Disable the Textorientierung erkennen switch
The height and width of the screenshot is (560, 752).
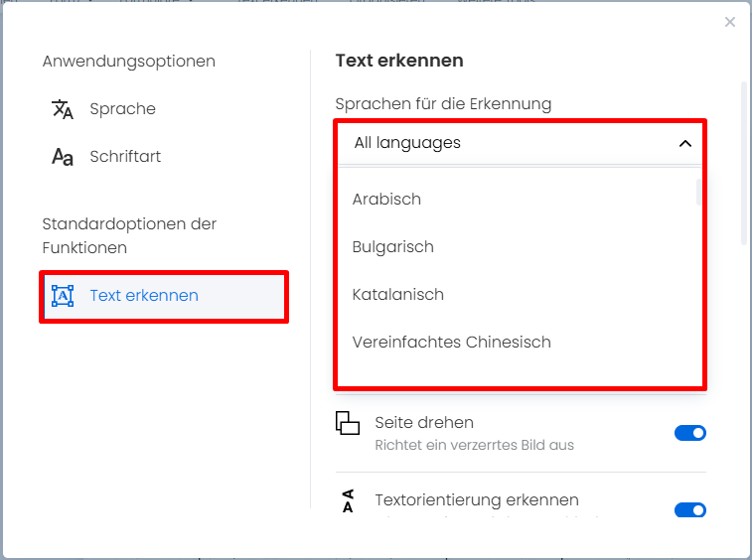[690, 510]
